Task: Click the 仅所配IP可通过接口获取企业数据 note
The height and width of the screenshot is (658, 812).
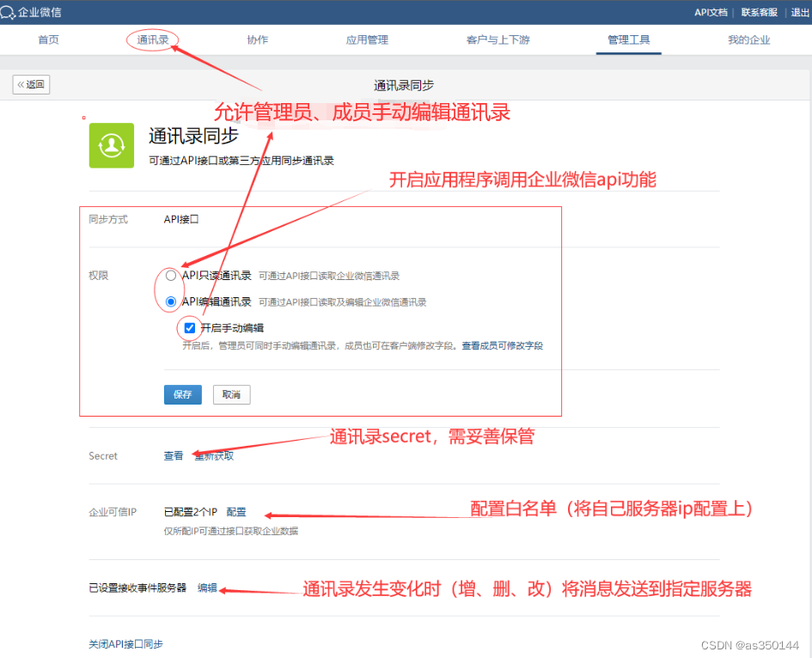Action: tap(231, 531)
